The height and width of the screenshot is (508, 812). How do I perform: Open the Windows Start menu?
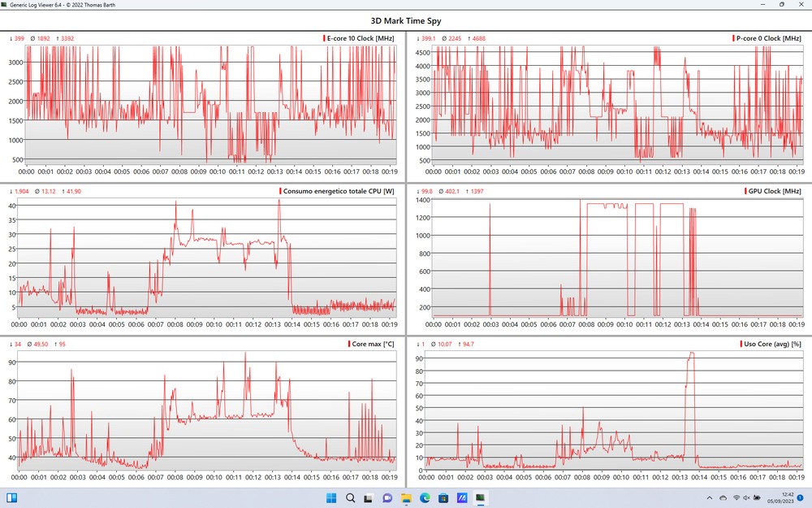(331, 498)
